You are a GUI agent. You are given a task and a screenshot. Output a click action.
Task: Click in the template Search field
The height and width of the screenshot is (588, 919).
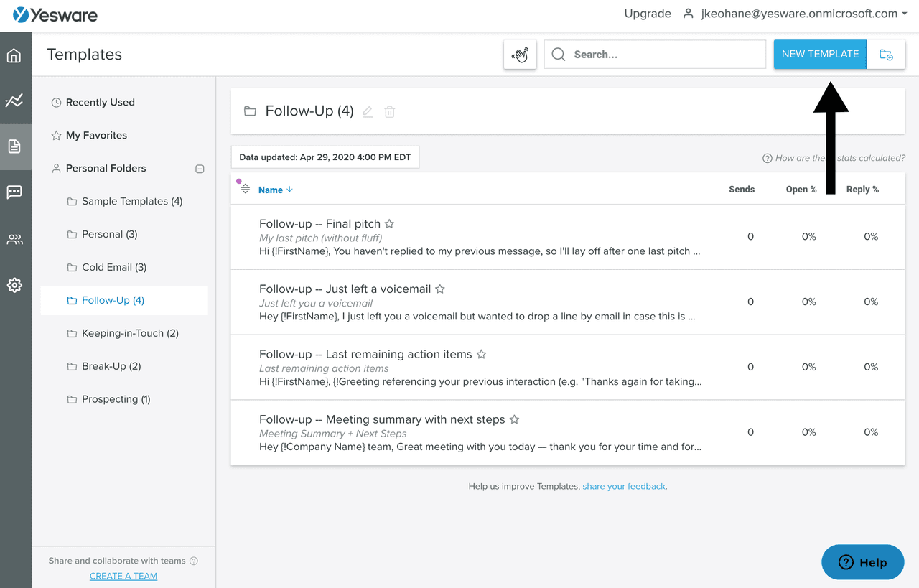point(664,55)
